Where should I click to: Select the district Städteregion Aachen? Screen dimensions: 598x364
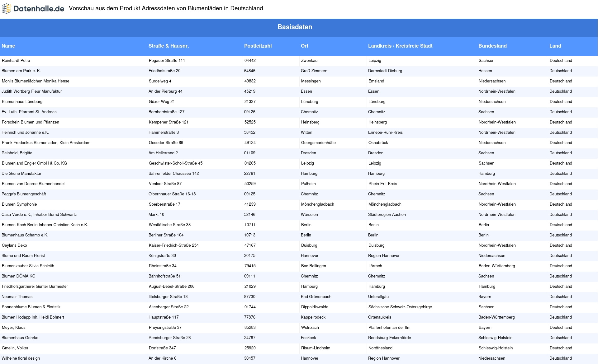(387, 215)
